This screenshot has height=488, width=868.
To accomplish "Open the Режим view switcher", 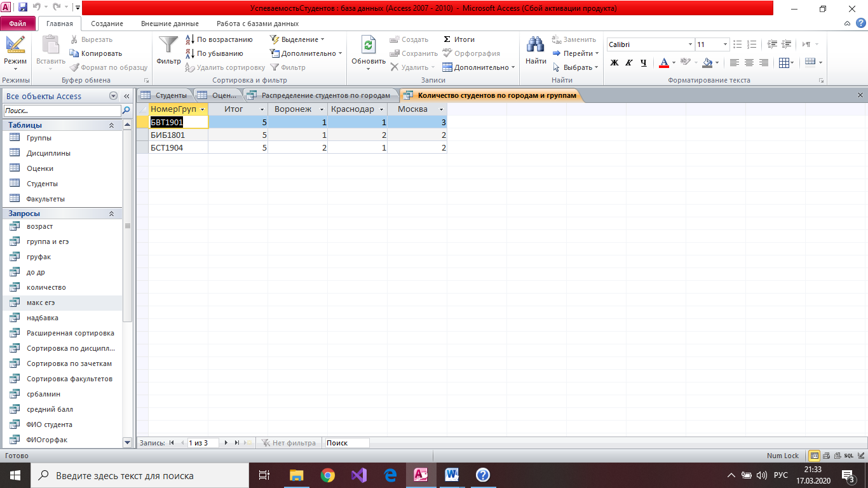I will pos(15,52).
